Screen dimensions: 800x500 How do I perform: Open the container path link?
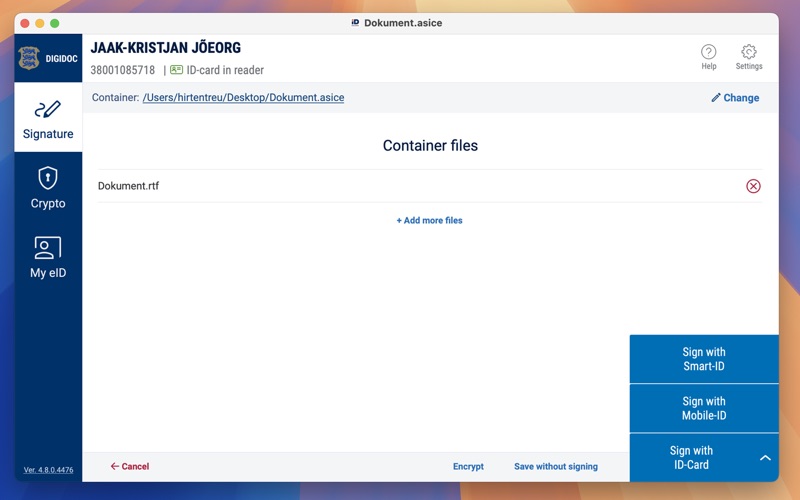[243, 97]
